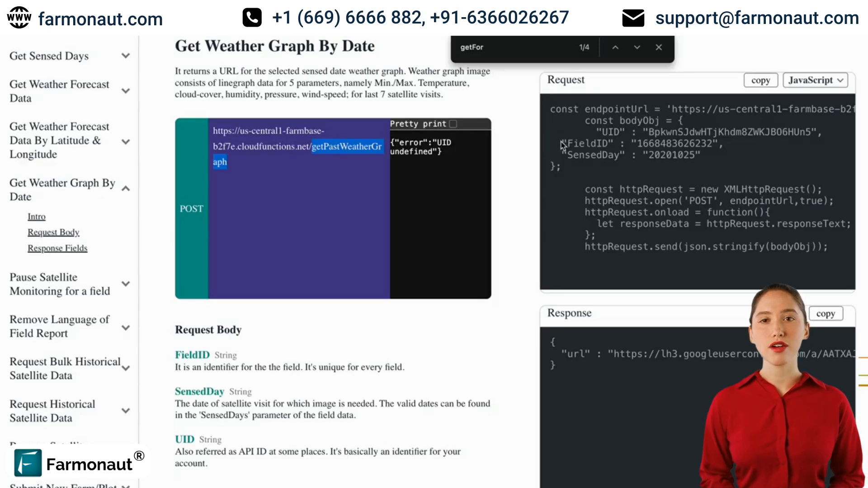
Task: Follow the Intro link
Action: [37, 217]
